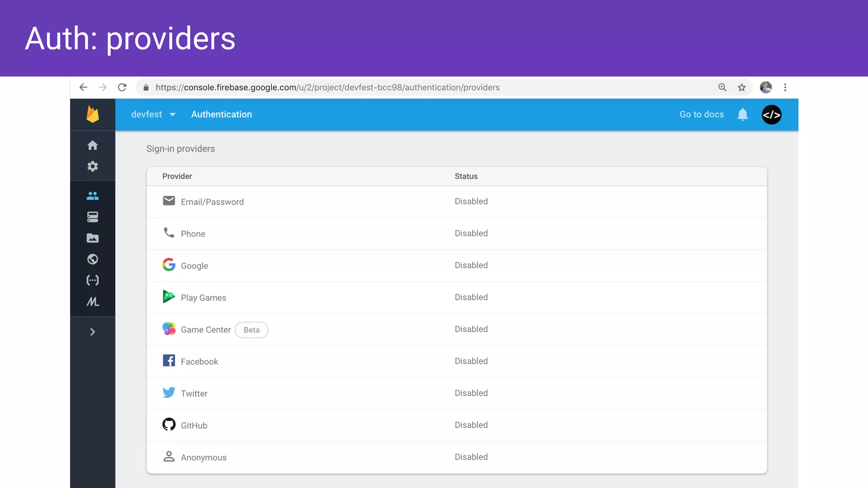Open the account avatar with code symbol
The image size is (868, 488).
[771, 115]
